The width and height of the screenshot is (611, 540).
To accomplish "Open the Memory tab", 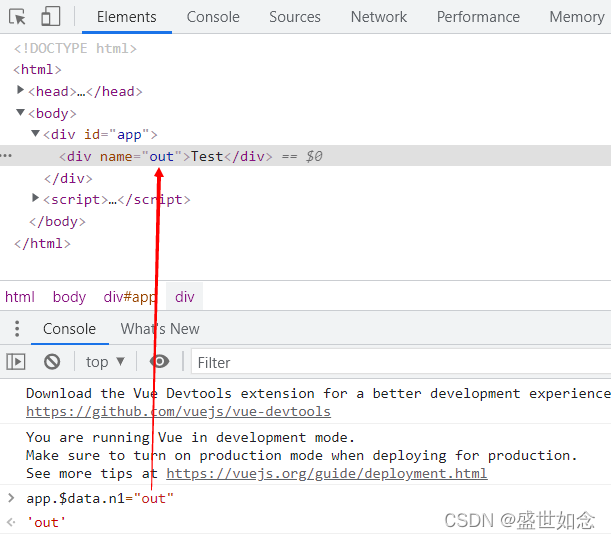I will [577, 17].
